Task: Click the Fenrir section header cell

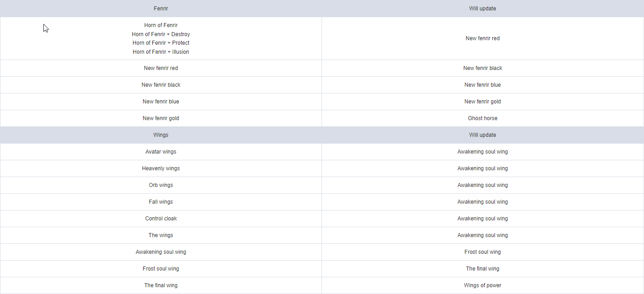Action: point(161,9)
